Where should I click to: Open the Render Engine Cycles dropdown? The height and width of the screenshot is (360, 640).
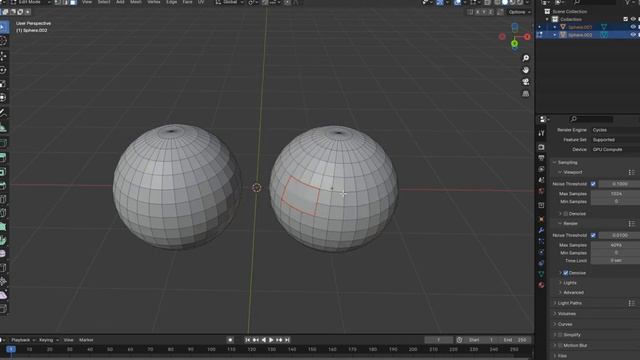[616, 130]
